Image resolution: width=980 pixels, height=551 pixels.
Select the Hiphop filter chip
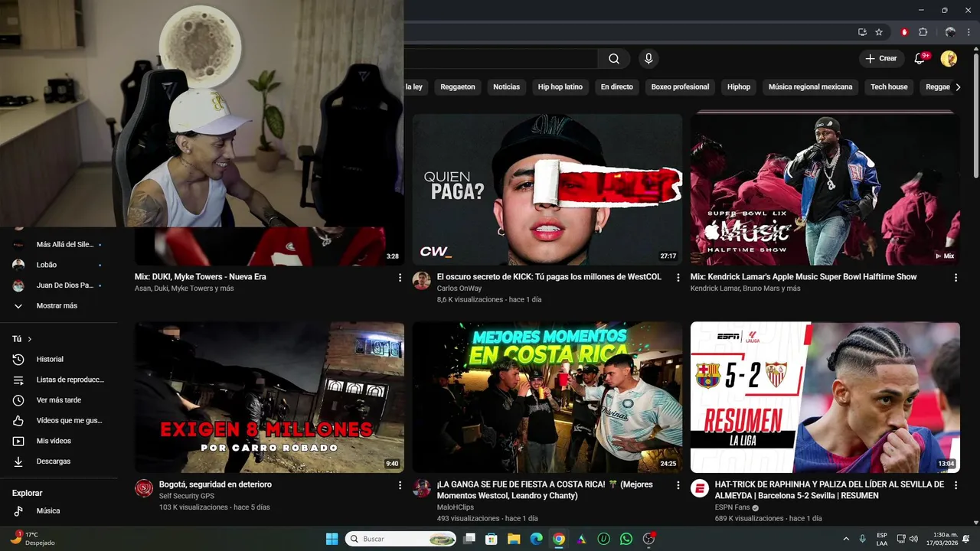739,87
